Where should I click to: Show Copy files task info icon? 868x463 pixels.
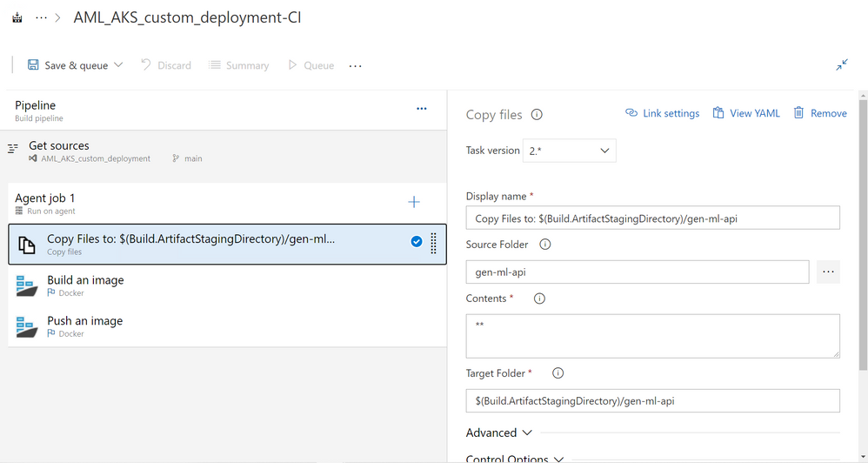point(537,115)
